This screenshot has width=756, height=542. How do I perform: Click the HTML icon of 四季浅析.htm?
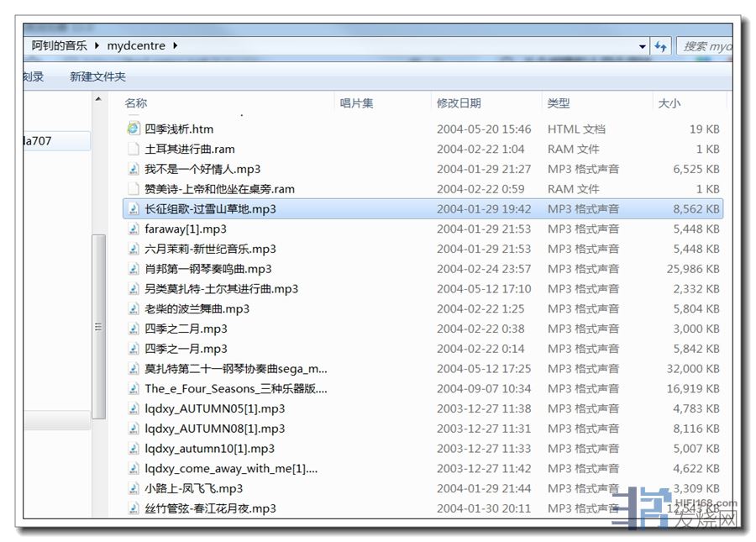click(x=133, y=129)
